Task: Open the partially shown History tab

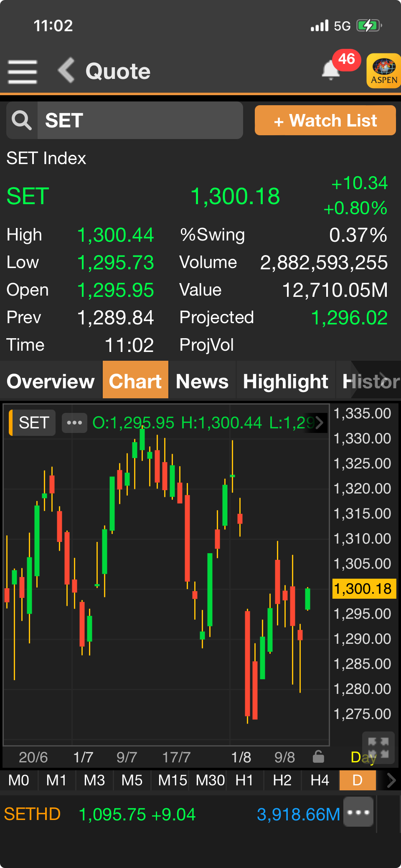Action: tap(369, 381)
